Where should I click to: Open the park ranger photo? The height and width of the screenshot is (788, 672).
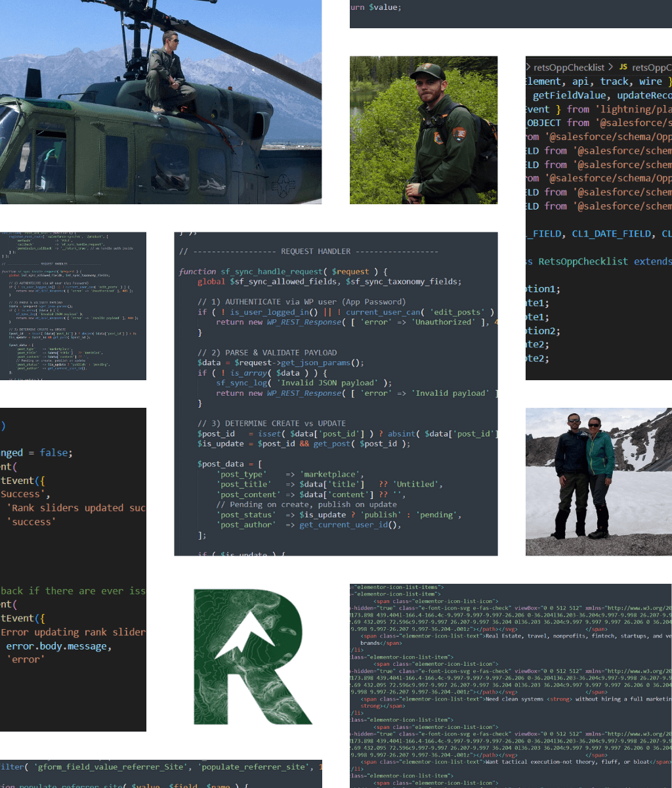point(423,129)
